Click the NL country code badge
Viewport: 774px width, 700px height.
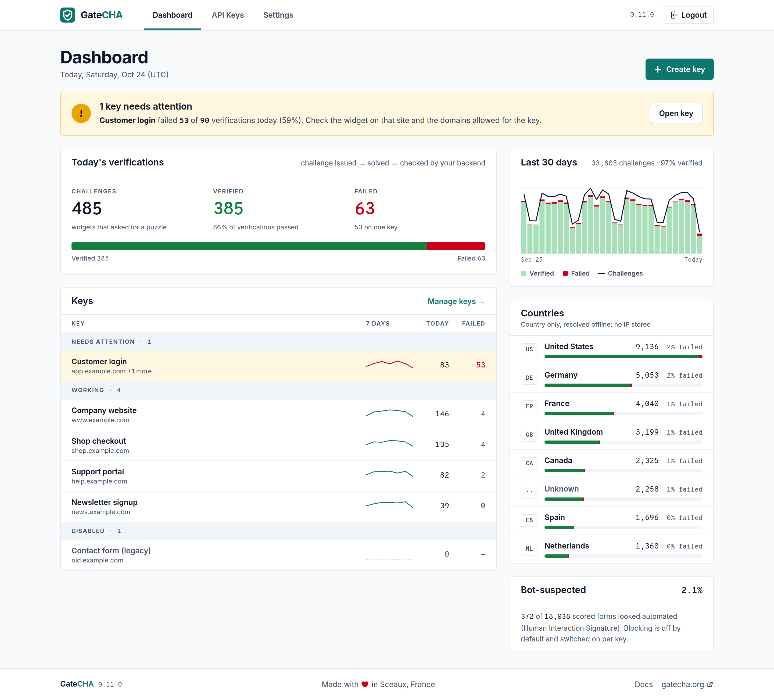[529, 549]
